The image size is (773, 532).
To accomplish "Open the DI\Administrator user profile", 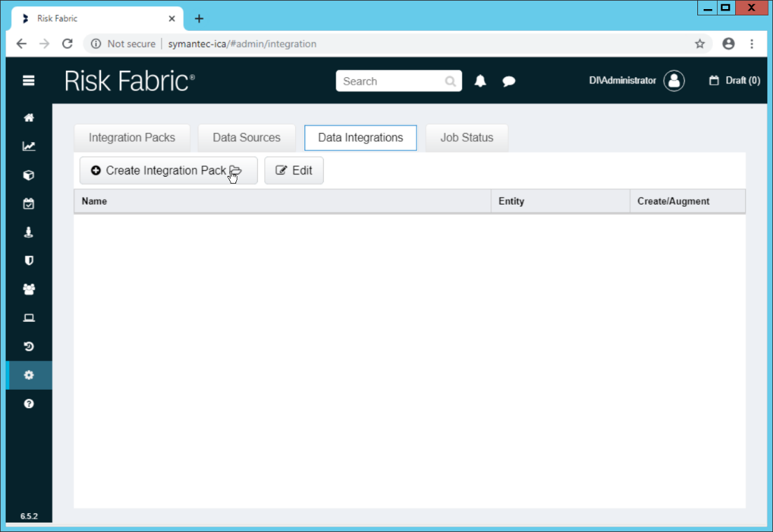I will click(674, 81).
